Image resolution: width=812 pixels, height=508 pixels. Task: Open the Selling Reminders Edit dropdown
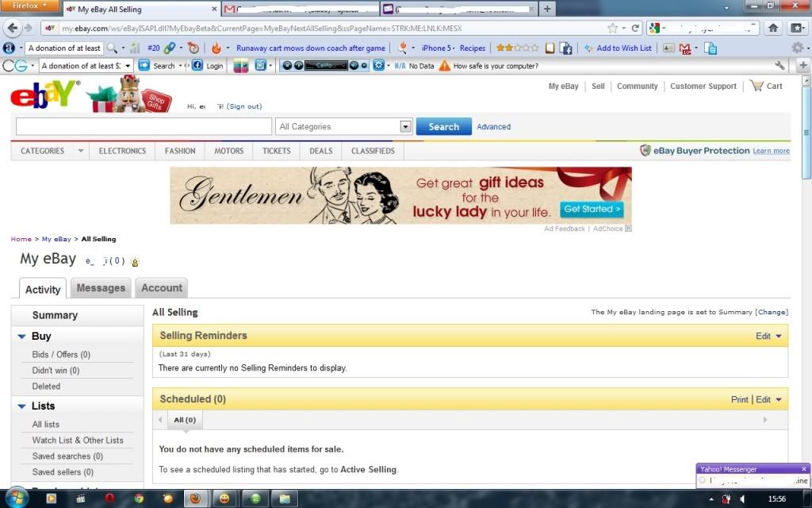(768, 336)
